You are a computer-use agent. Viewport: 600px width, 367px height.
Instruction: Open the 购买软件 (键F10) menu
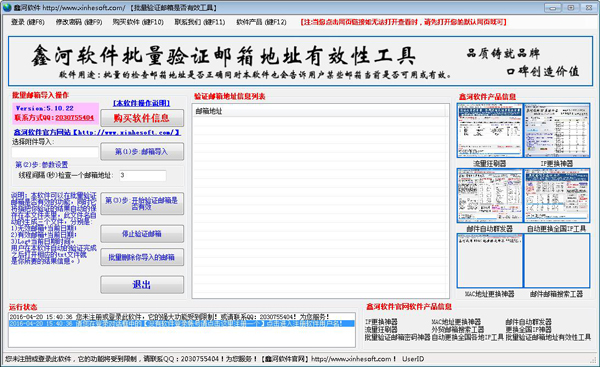click(x=138, y=22)
